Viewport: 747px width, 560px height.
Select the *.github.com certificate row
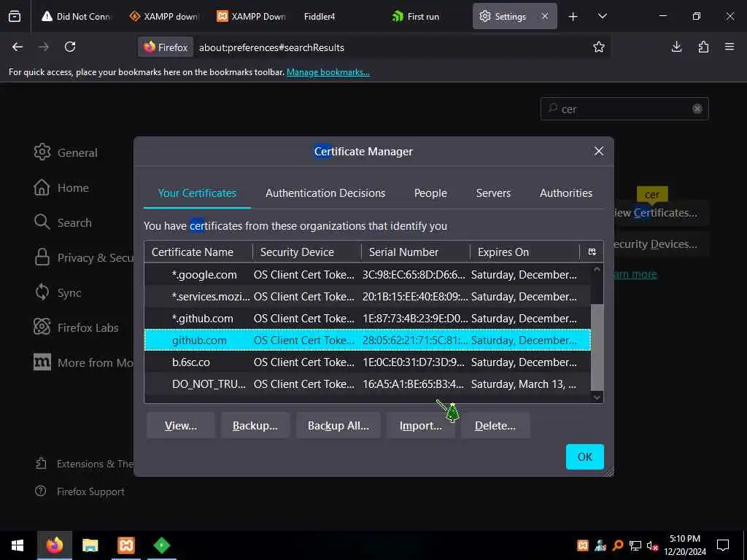(368, 319)
